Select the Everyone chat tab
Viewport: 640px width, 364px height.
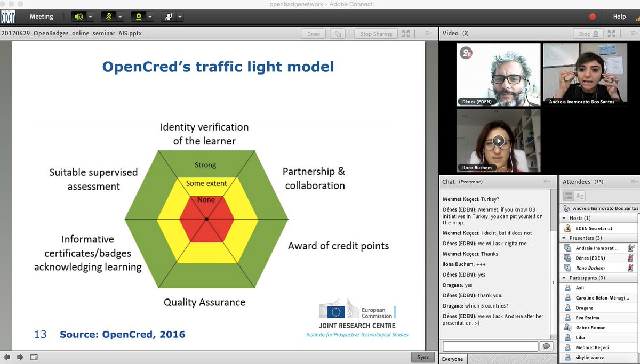452,359
